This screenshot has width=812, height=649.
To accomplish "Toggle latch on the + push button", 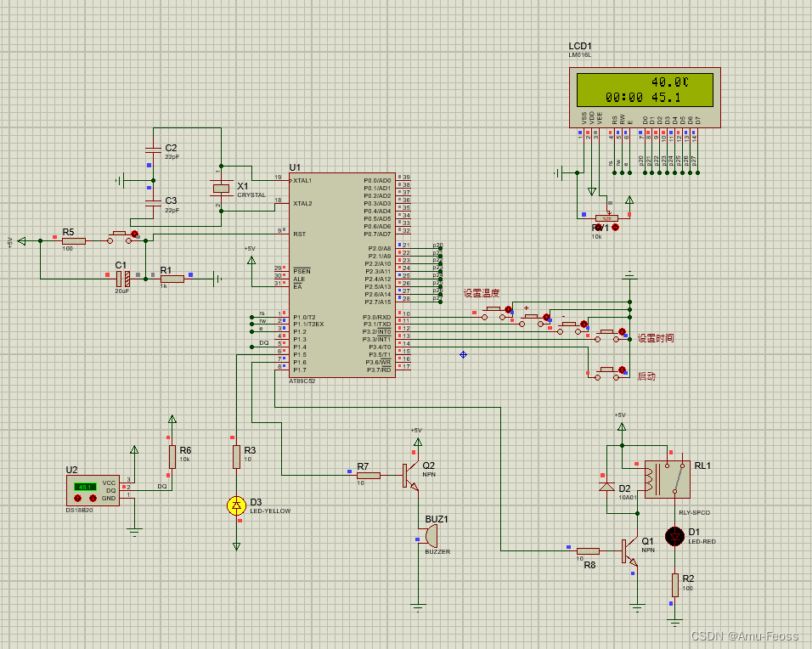I will [546, 317].
